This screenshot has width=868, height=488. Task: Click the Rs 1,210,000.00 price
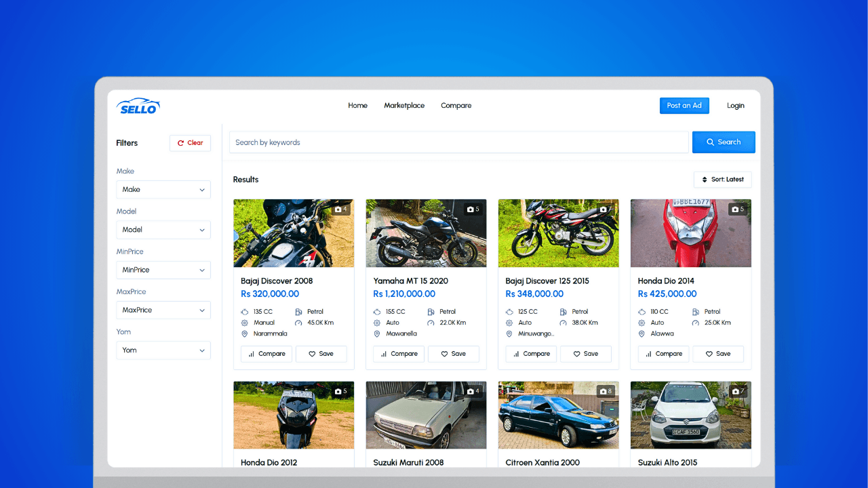tap(404, 294)
